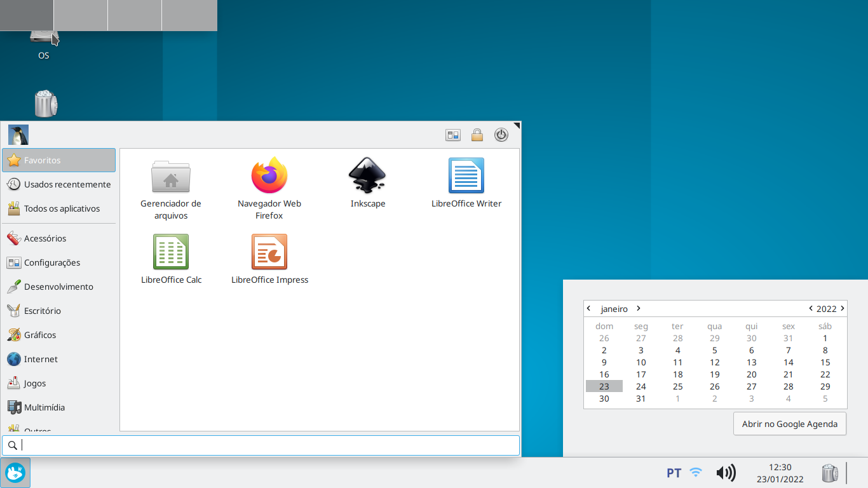Open Gerenciador de arquivos from favorites
The width and height of the screenshot is (868, 488).
click(170, 189)
